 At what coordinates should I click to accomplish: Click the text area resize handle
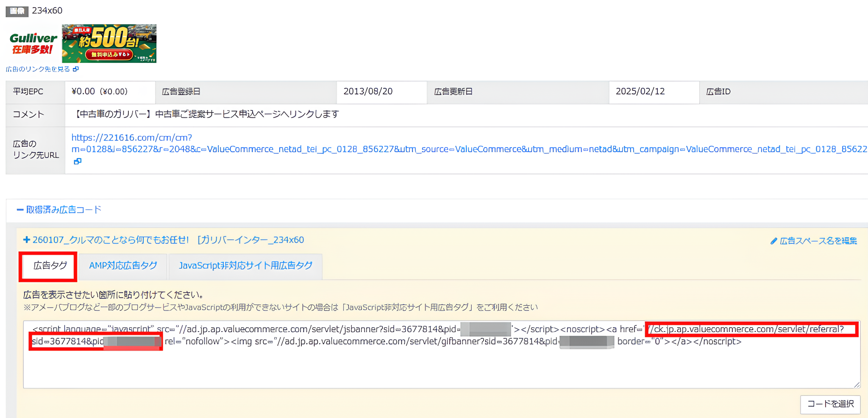tap(857, 385)
